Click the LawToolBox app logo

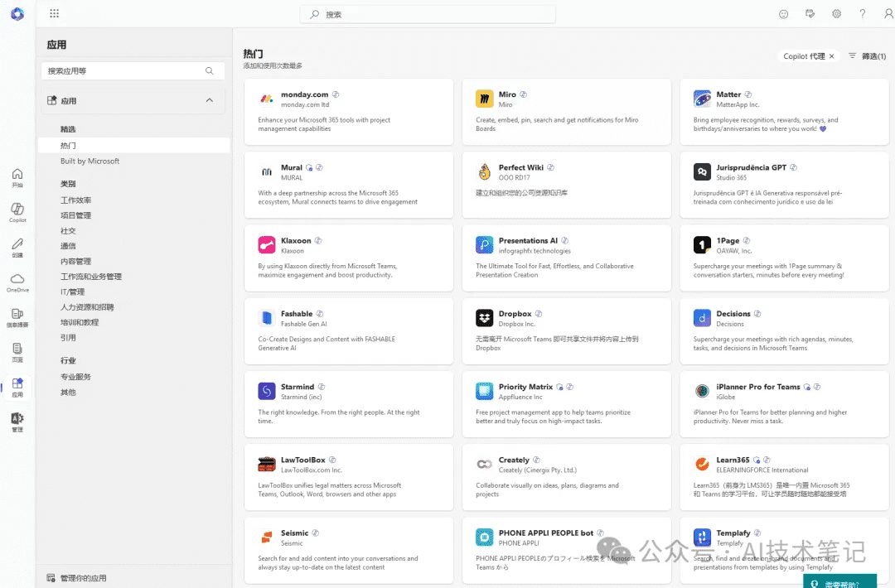pos(267,464)
